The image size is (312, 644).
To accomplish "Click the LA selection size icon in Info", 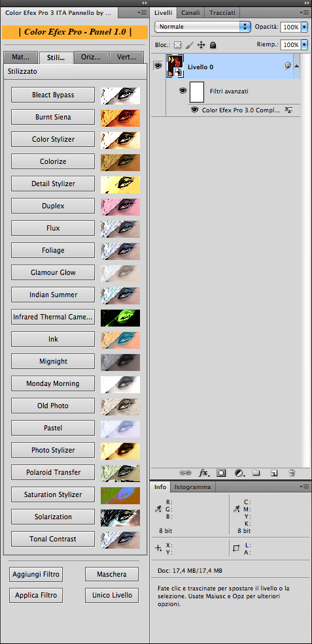I will [236, 548].
